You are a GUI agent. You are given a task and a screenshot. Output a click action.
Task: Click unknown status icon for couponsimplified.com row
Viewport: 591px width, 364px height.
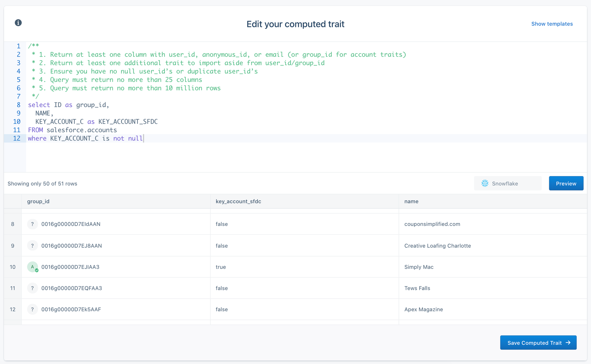33,224
